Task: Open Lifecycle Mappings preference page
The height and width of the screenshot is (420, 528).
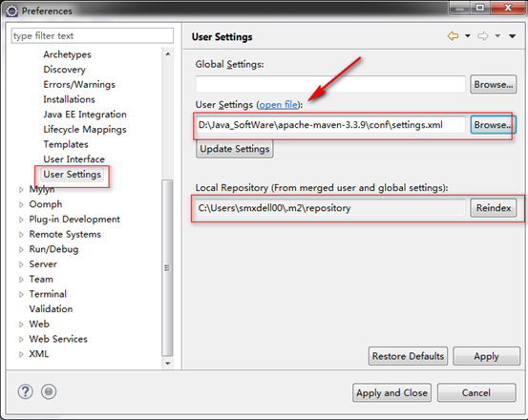Action: tap(85, 129)
